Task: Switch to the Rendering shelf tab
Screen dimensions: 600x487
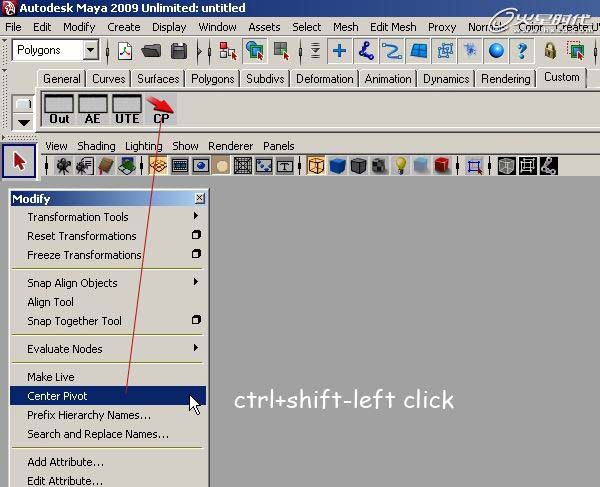Action: [x=505, y=79]
